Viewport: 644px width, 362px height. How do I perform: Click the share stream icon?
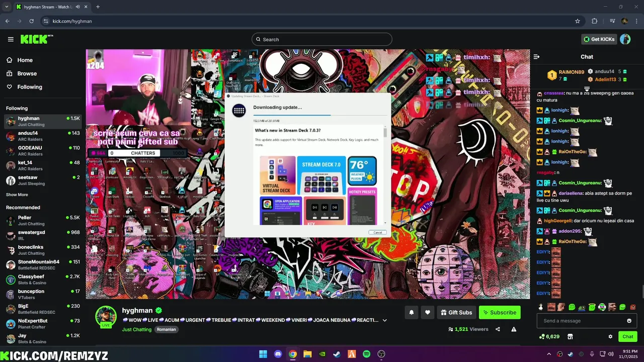coord(498,329)
